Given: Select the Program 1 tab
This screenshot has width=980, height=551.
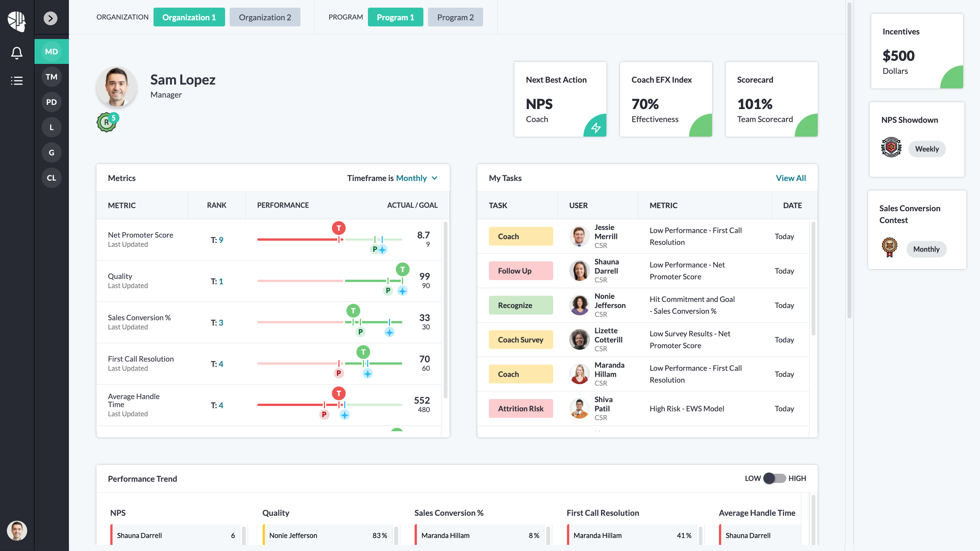Looking at the screenshot, I should pyautogui.click(x=395, y=18).
